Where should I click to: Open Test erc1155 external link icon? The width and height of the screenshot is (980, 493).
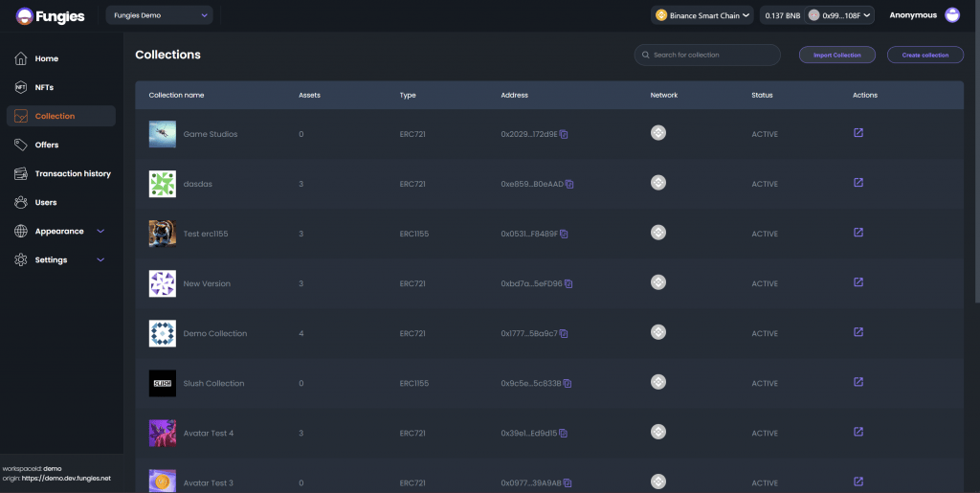[858, 233]
